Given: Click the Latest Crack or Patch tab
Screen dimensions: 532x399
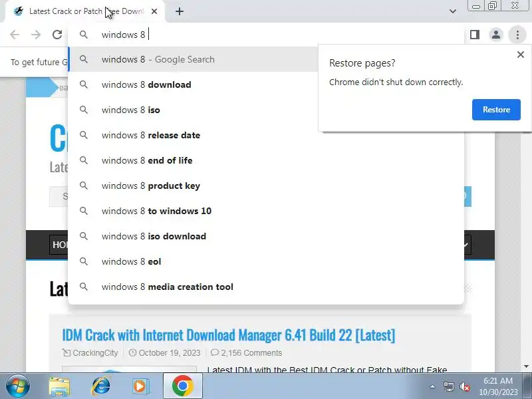Looking at the screenshot, I should click(x=85, y=11).
